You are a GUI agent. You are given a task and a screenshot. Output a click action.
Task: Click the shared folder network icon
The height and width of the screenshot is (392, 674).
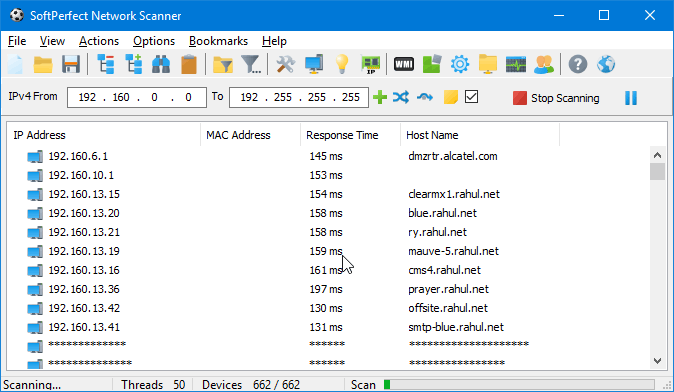[488, 64]
